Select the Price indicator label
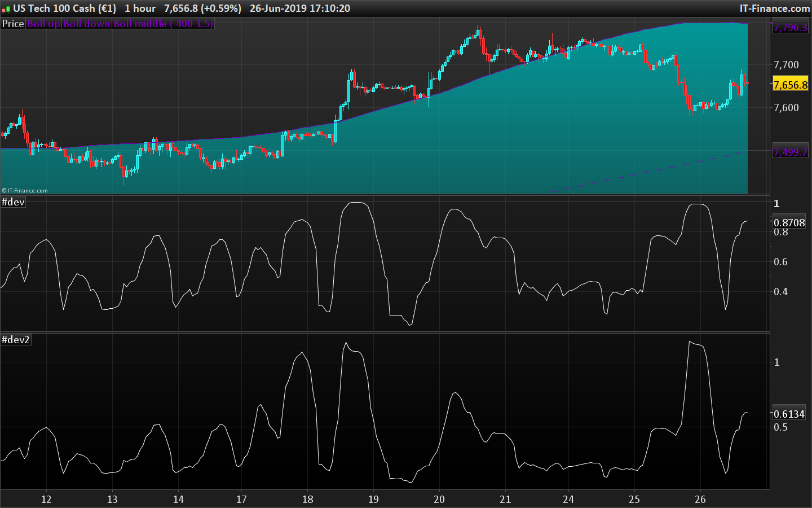This screenshot has height=508, width=812. point(13,24)
